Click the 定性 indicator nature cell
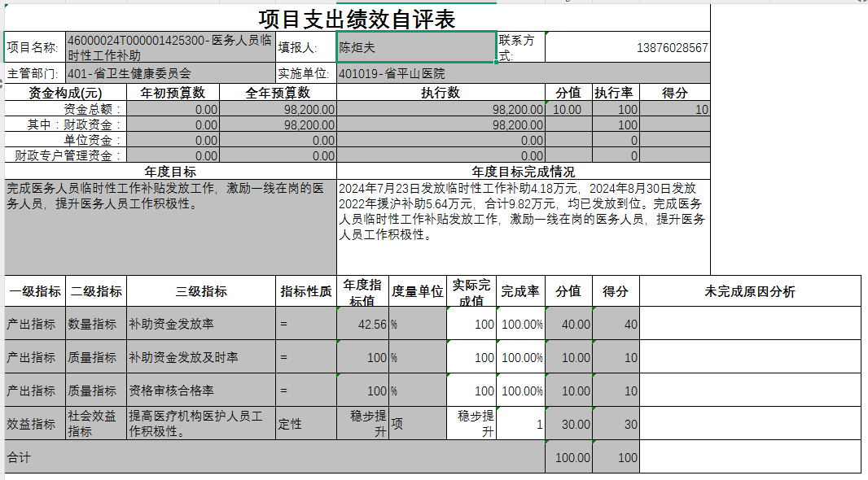 (x=306, y=423)
